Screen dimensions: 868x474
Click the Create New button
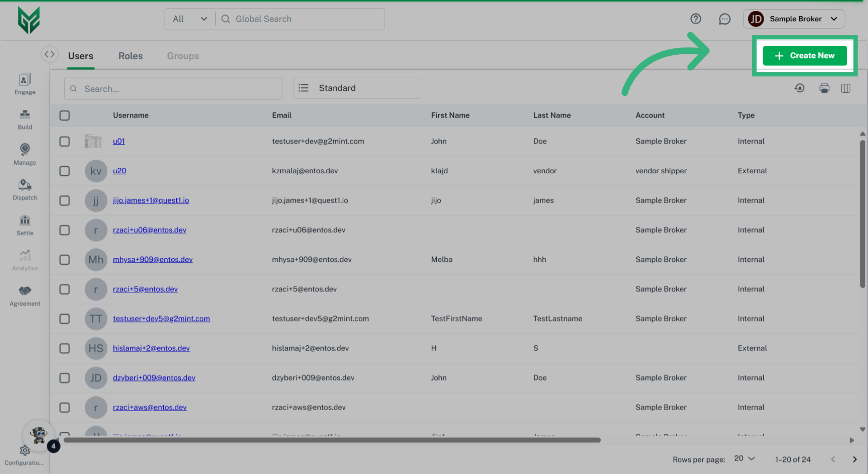[x=805, y=56]
